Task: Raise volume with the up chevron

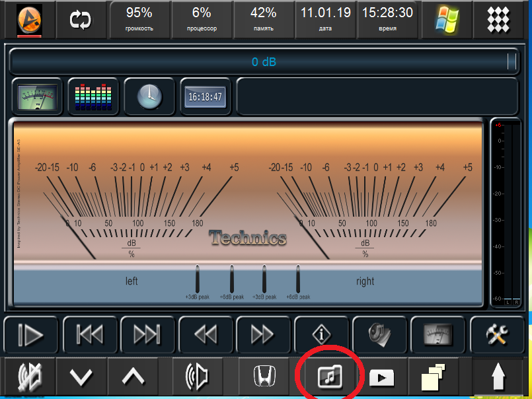Action: click(x=133, y=377)
